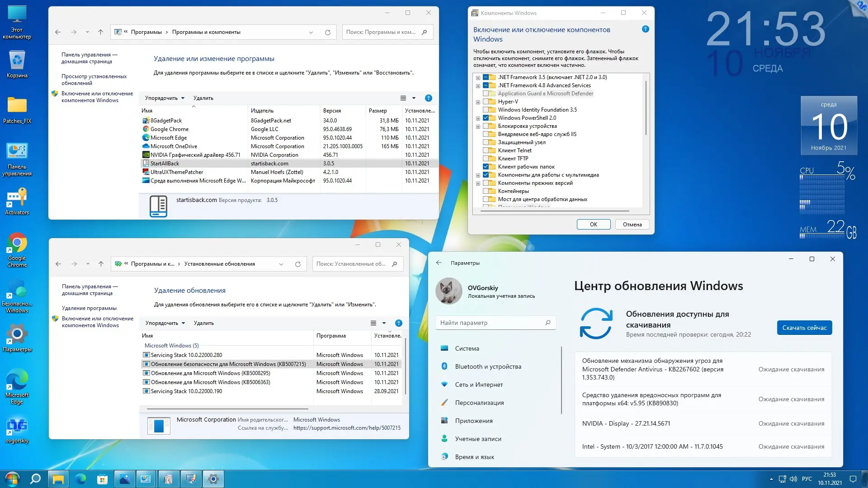Click the Найти параметр search field
Screen dimensions: 868x488
click(x=491, y=323)
